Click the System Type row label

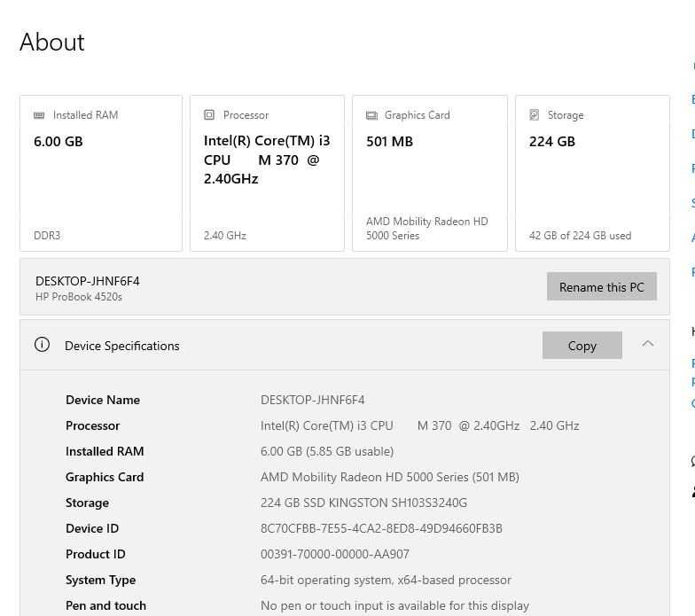point(101,580)
